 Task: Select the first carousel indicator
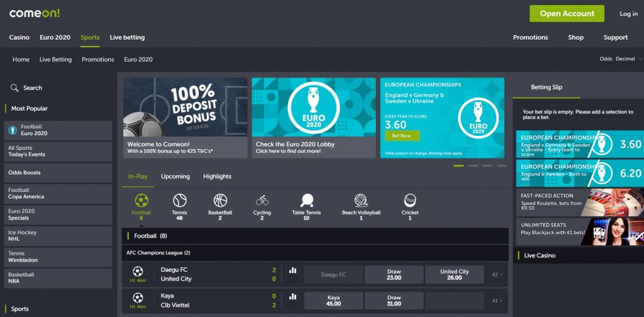coord(458,166)
